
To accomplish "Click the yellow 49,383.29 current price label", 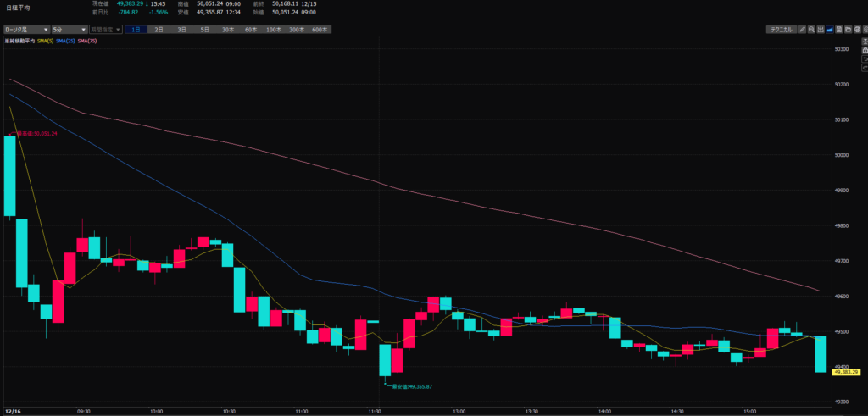I will 848,372.
